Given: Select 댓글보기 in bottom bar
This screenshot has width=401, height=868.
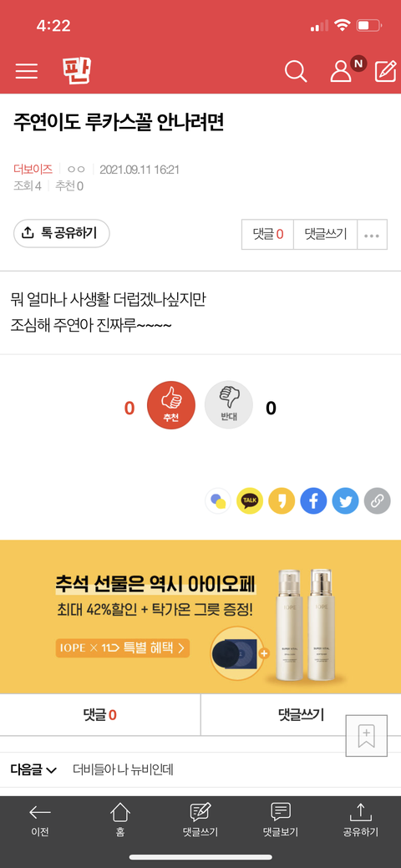Looking at the screenshot, I should tap(280, 820).
